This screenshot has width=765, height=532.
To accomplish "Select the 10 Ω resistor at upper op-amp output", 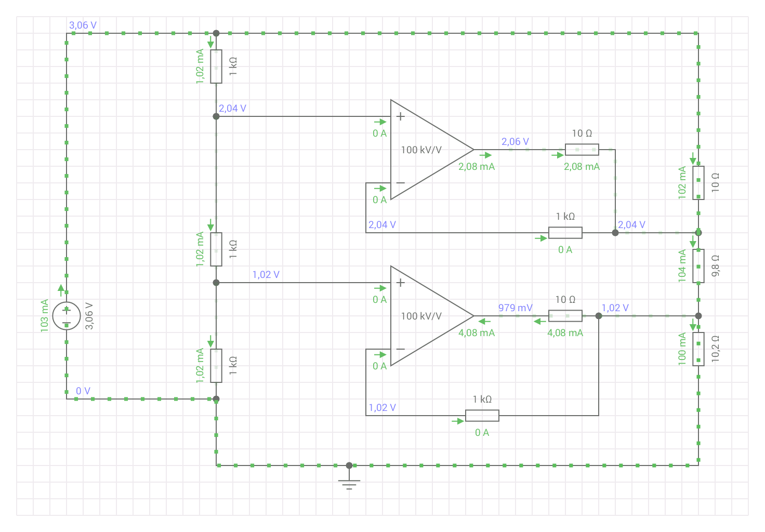I will pyautogui.click(x=582, y=150).
